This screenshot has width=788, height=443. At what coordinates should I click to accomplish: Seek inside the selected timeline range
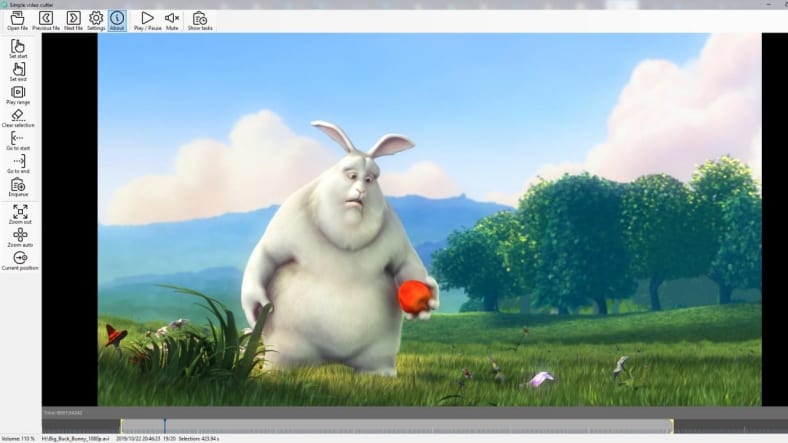click(x=396, y=426)
